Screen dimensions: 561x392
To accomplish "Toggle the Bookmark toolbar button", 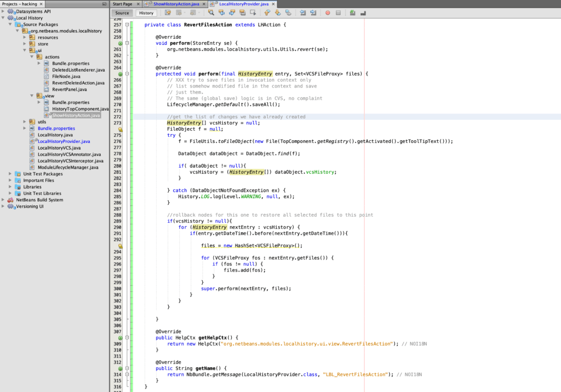I will point(288,13).
